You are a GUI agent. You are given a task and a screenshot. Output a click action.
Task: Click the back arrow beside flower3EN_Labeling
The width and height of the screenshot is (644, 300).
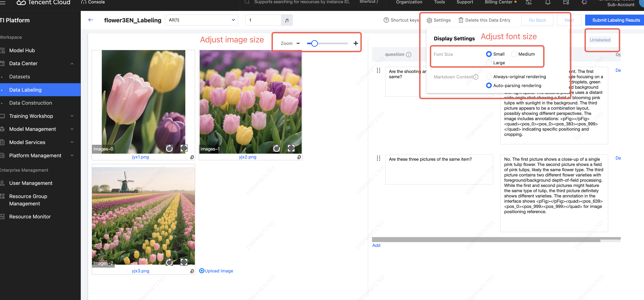pyautogui.click(x=91, y=20)
